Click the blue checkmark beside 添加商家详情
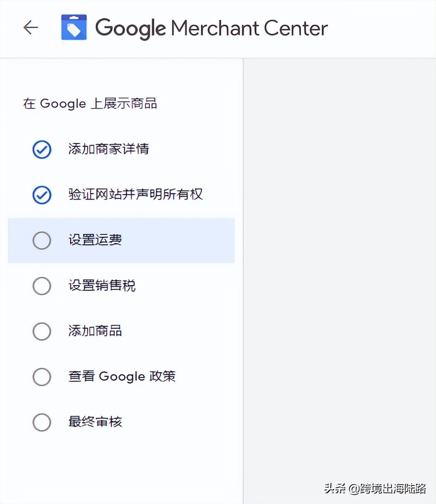Image resolution: width=436 pixels, height=504 pixels. tap(42, 150)
